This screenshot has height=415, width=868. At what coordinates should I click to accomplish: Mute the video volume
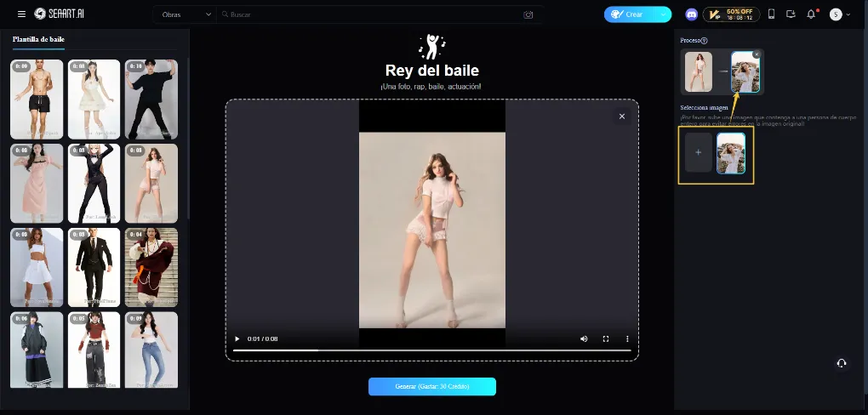click(x=584, y=338)
